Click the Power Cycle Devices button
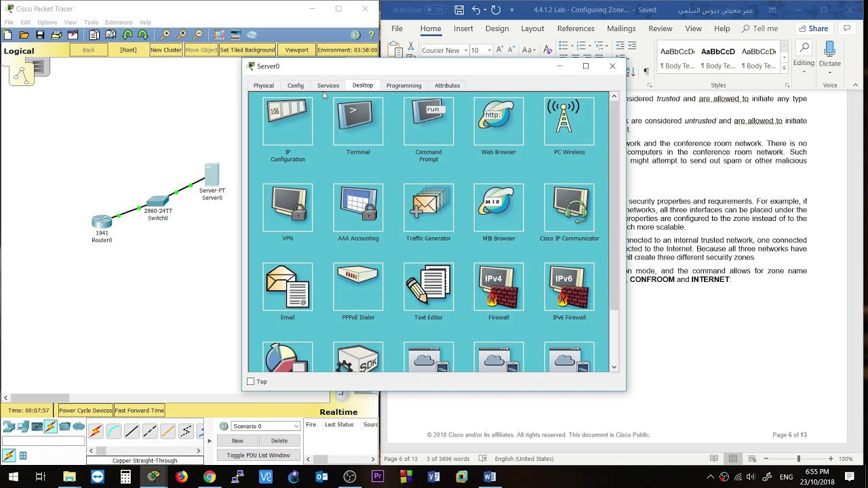The image size is (868, 488). (x=85, y=411)
